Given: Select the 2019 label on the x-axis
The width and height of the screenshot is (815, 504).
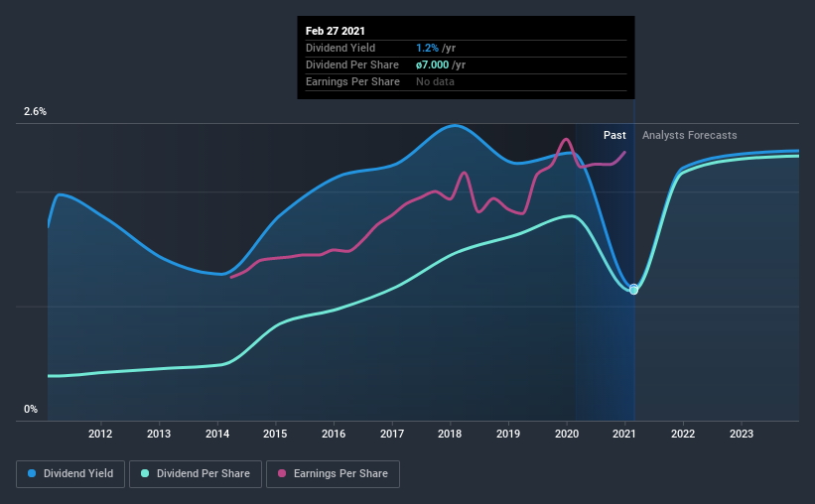Looking at the screenshot, I should [x=508, y=434].
